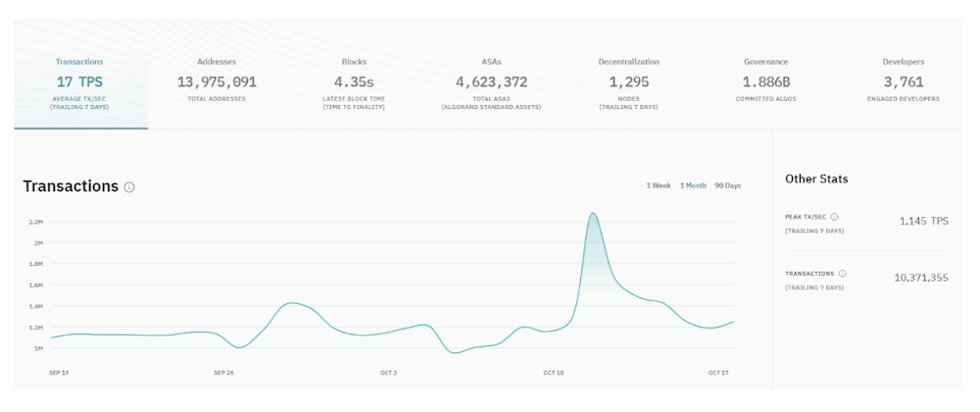Click the Other Stats heading

816,179
